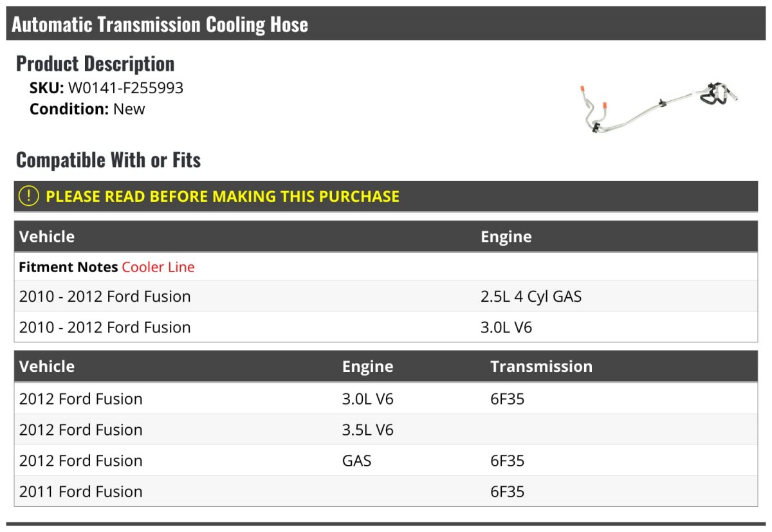This screenshot has width=772, height=532.
Task: Select the 2010 - 2012 Ford Fusion 2.5L row
Action: [386, 297]
